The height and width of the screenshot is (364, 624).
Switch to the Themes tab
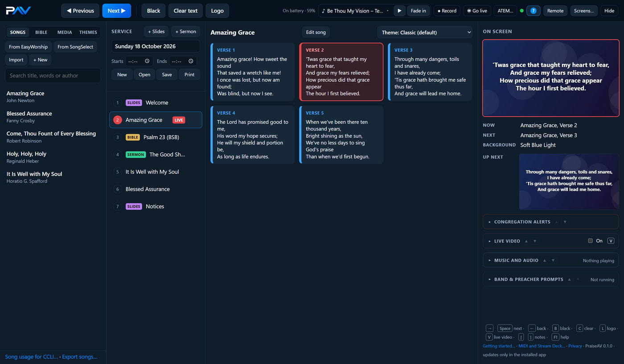[x=88, y=32]
